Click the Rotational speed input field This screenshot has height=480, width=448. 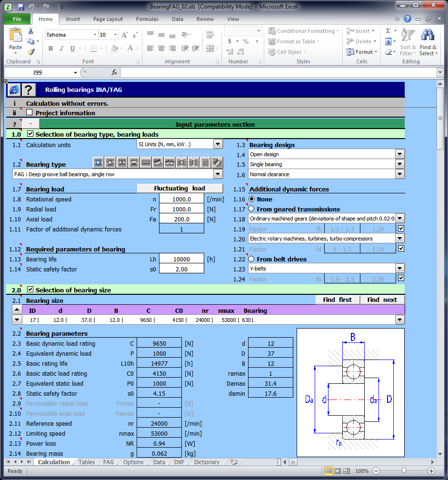click(x=181, y=199)
